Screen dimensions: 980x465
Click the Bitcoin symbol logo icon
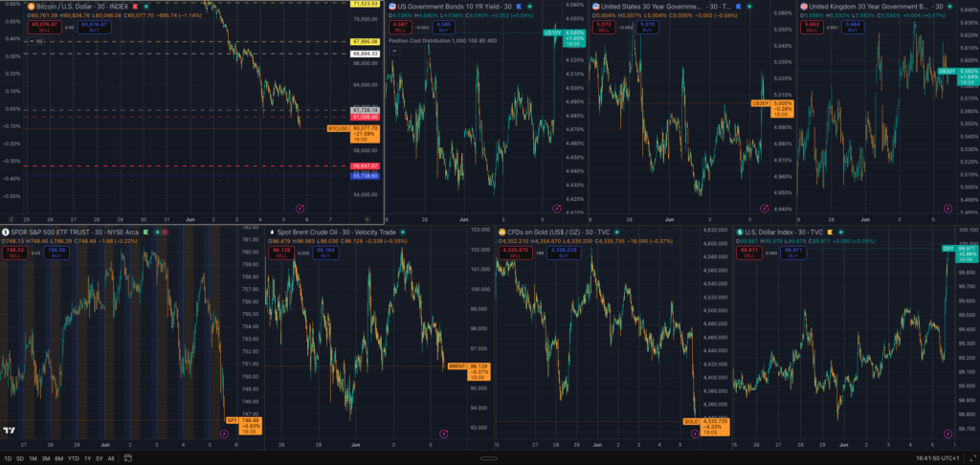(x=31, y=7)
